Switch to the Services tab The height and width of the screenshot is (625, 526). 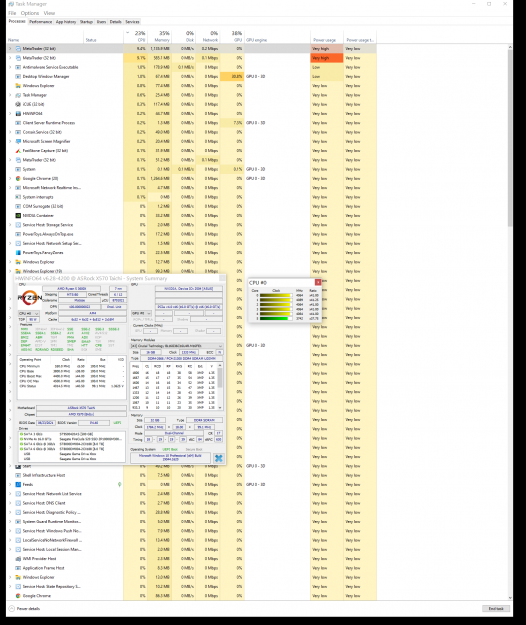click(x=132, y=22)
